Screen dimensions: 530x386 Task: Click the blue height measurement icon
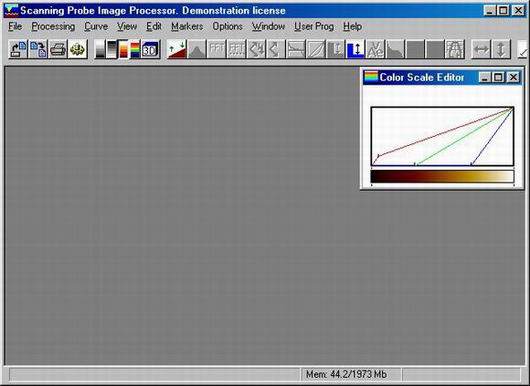coord(356,49)
